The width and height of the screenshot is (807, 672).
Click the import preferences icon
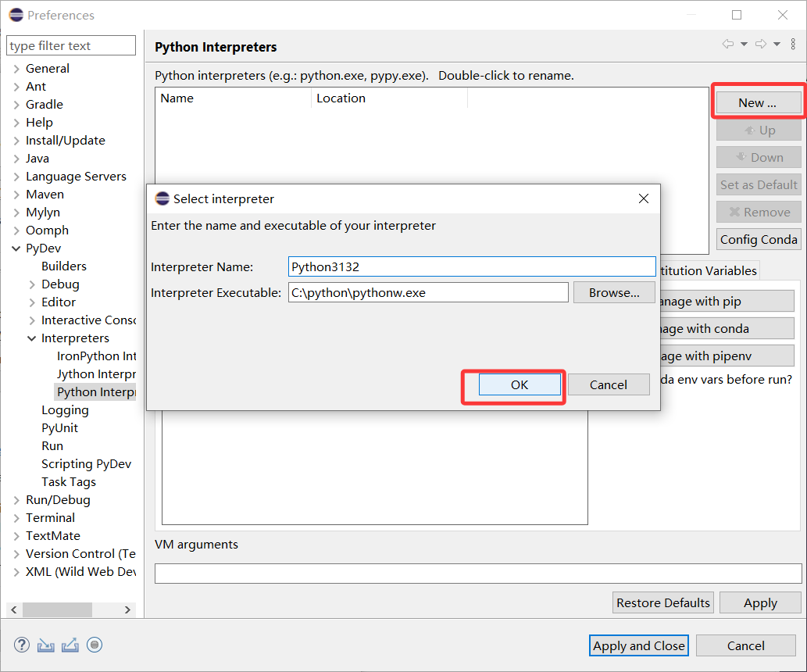(x=46, y=645)
